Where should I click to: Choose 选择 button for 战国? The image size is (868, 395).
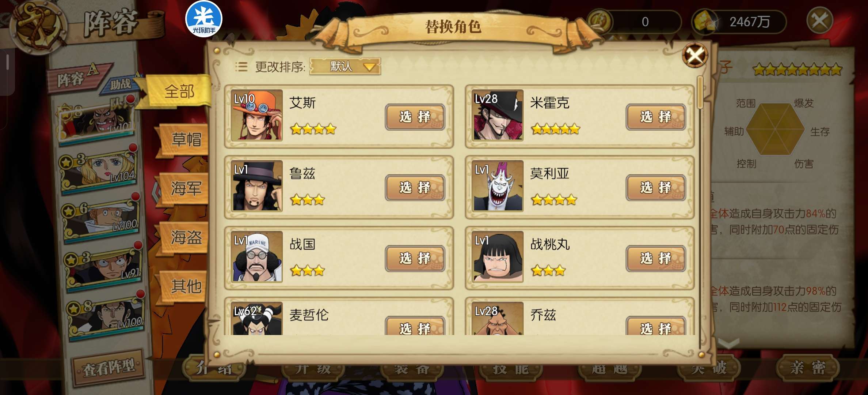coord(415,259)
